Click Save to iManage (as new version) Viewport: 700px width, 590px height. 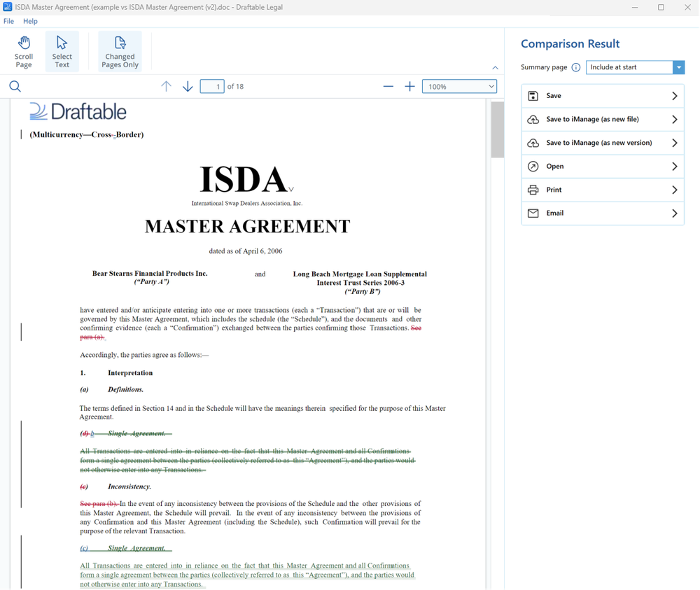[x=603, y=143]
